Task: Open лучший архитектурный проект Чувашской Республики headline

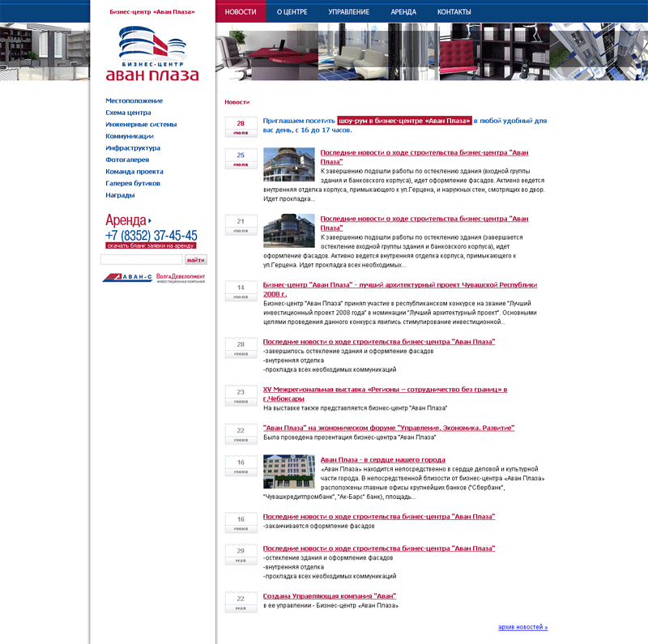Action: click(400, 289)
